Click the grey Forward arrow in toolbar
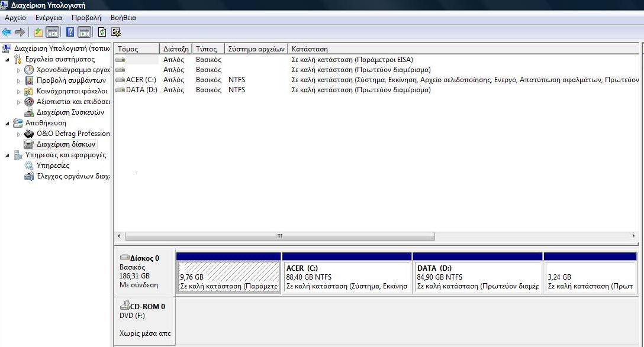Image resolution: width=644 pixels, height=347 pixels. (x=20, y=32)
